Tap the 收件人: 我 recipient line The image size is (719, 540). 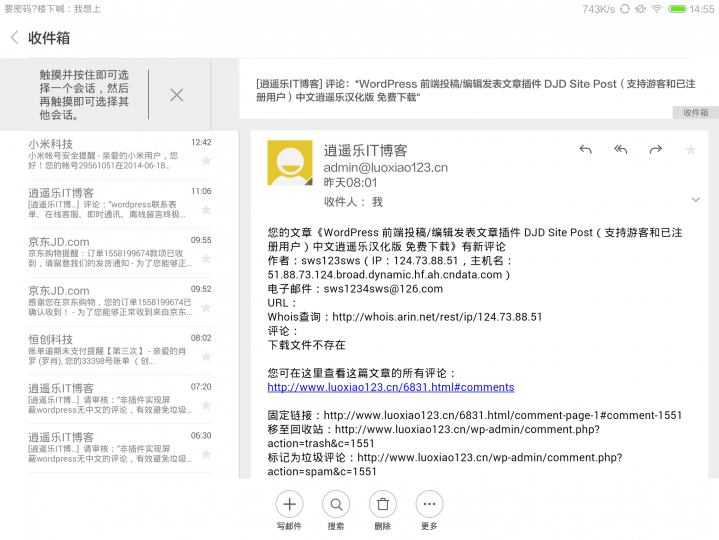click(353, 202)
